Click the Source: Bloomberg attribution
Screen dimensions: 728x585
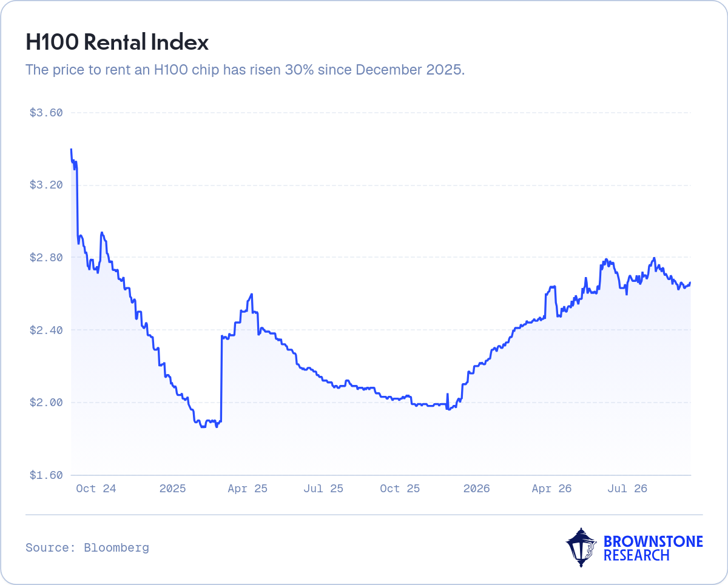click(x=87, y=548)
